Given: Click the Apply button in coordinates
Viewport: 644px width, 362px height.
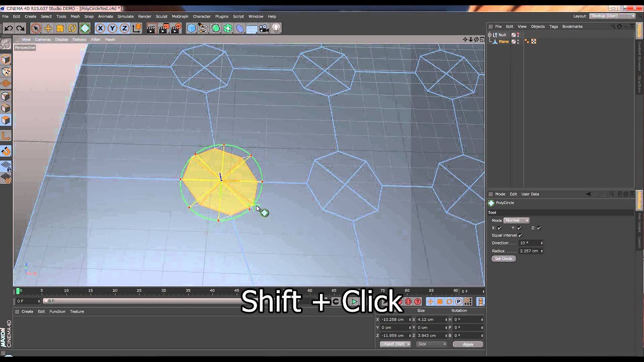Looking at the screenshot, I should coord(468,344).
